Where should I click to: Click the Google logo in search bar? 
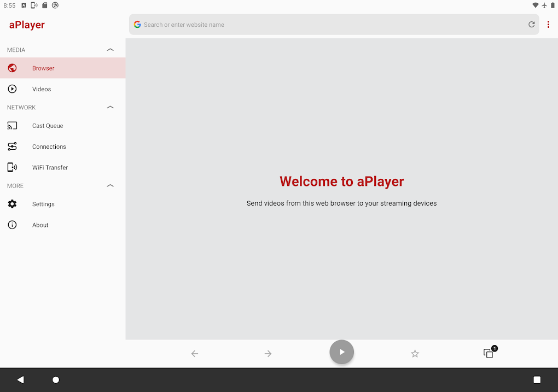(137, 25)
